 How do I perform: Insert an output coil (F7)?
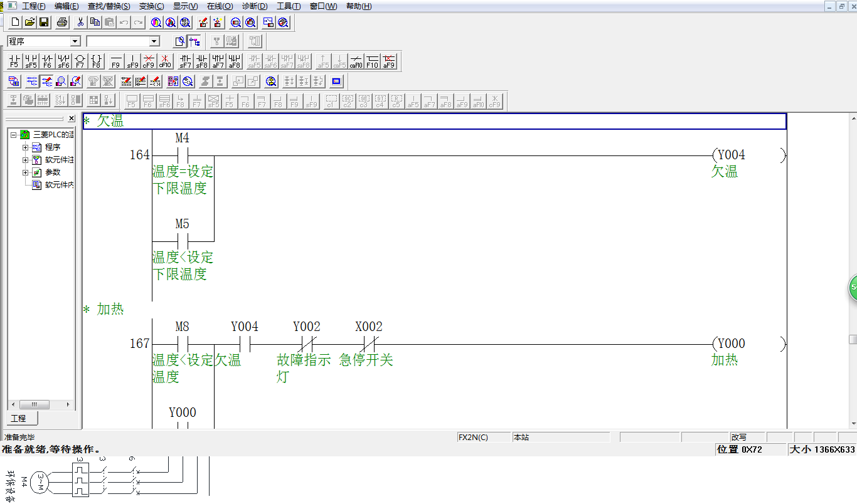click(x=79, y=61)
